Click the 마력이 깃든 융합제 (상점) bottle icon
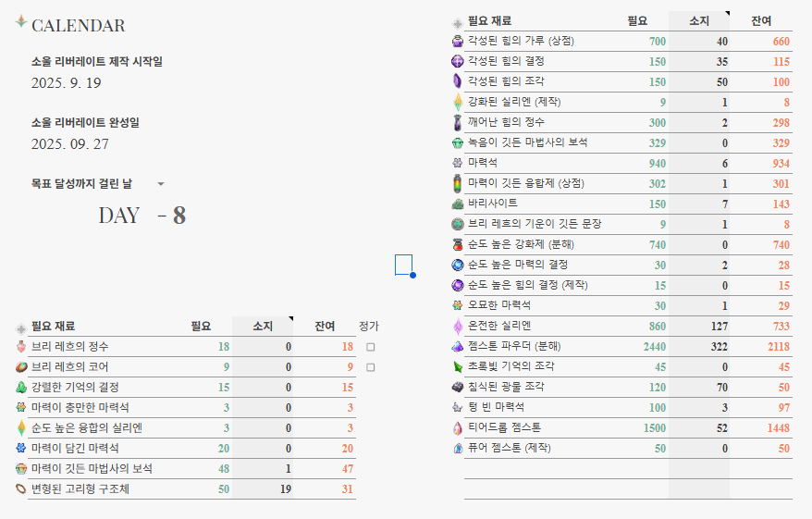This screenshot has width=812, height=519. click(457, 183)
